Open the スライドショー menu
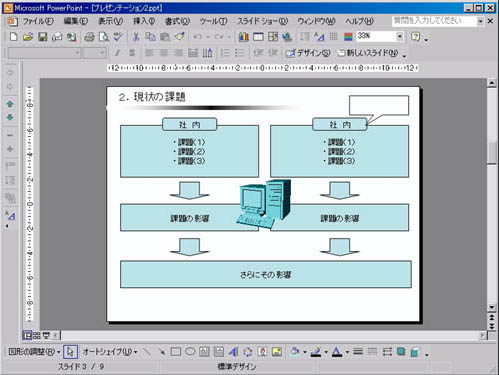Screen dimensions: 499x375 tap(262, 21)
